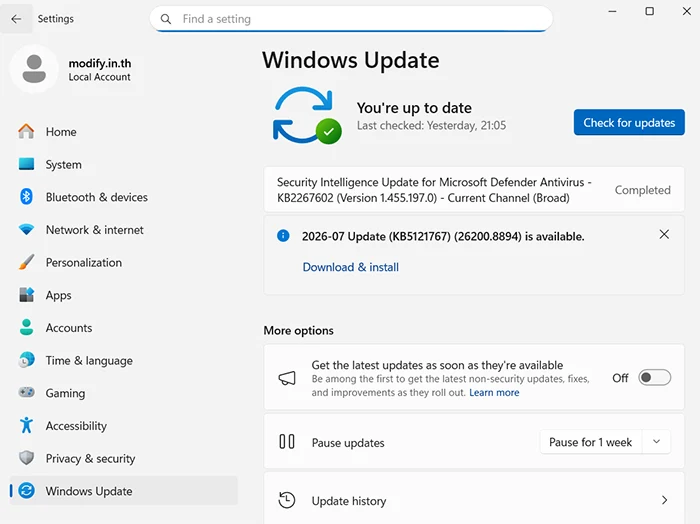Click the pause bars icon
The width and height of the screenshot is (700, 524).
[287, 442]
